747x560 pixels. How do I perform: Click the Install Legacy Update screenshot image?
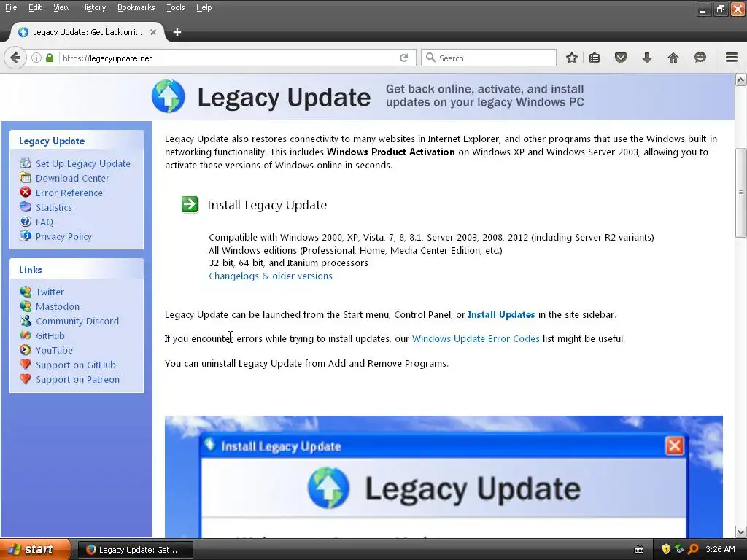444,477
